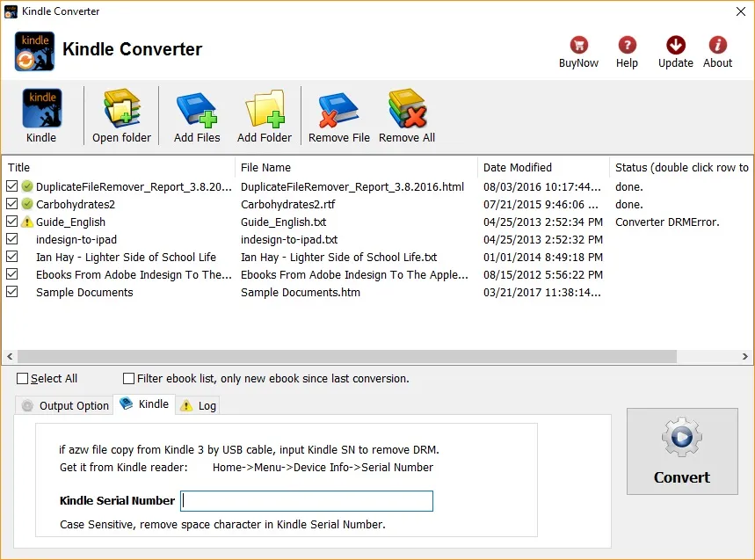Screen dimensions: 755x560
Task: Uncheck the Sample Documents row checkbox
Action: (x=12, y=291)
